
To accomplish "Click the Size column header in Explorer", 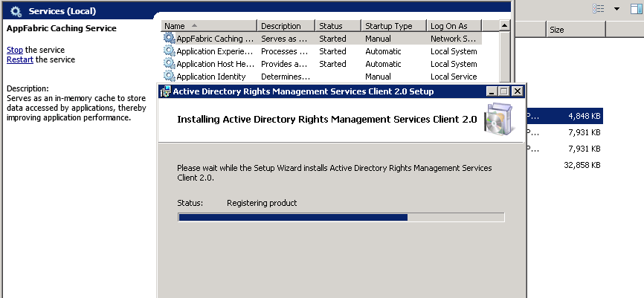I will [576, 30].
